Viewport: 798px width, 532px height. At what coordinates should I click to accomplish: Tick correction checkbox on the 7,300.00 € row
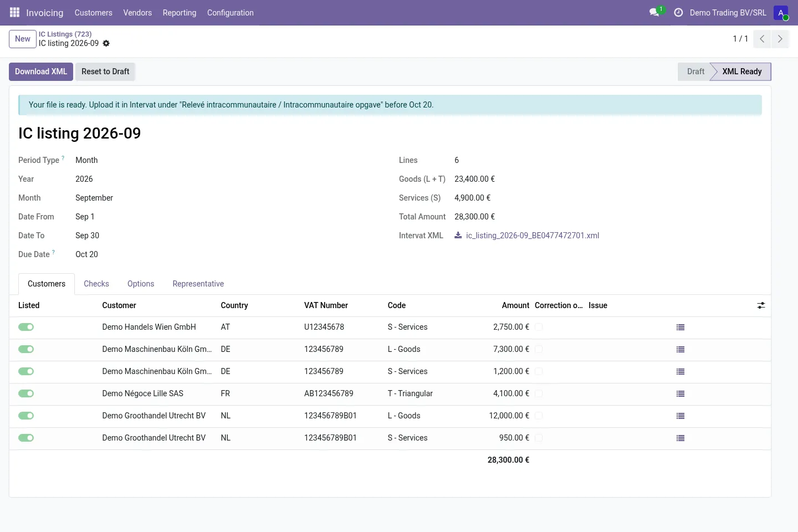coord(539,349)
